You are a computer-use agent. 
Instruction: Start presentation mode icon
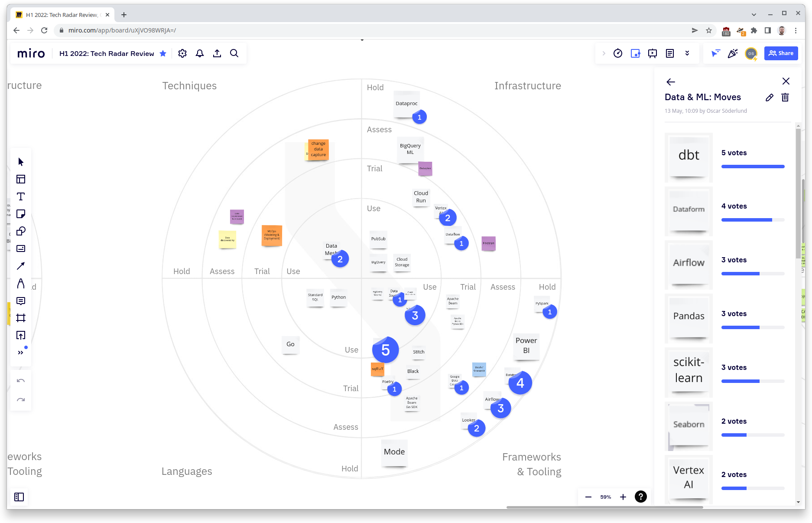[x=653, y=53]
